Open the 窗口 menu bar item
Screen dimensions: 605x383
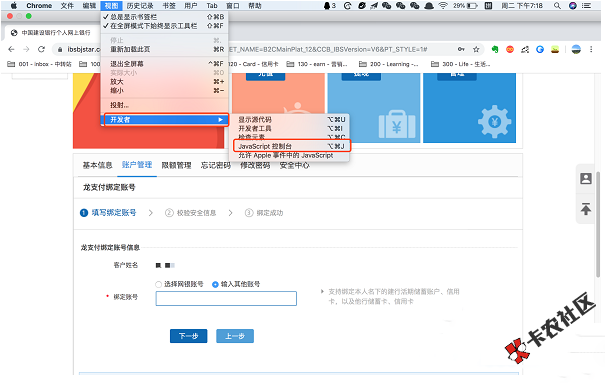coord(232,6)
